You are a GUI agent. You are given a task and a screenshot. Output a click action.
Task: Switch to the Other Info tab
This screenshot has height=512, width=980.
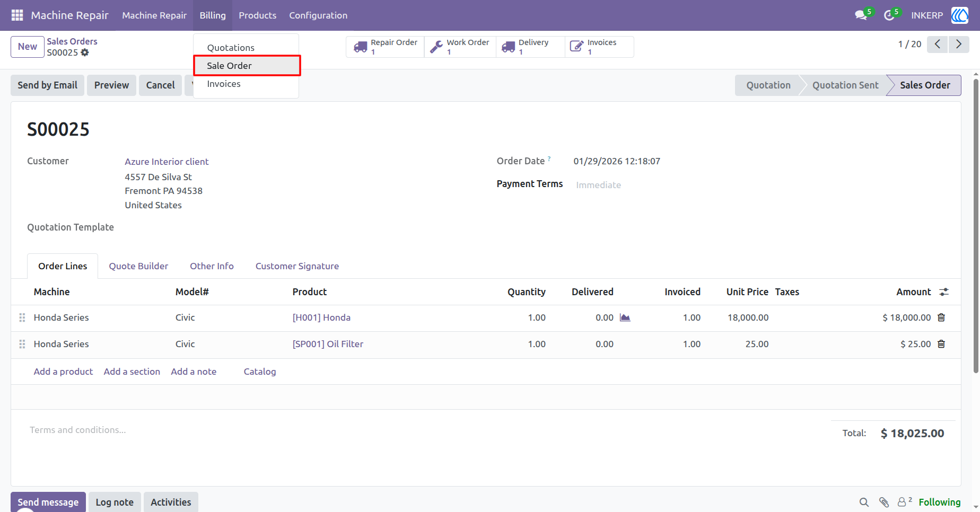point(212,266)
